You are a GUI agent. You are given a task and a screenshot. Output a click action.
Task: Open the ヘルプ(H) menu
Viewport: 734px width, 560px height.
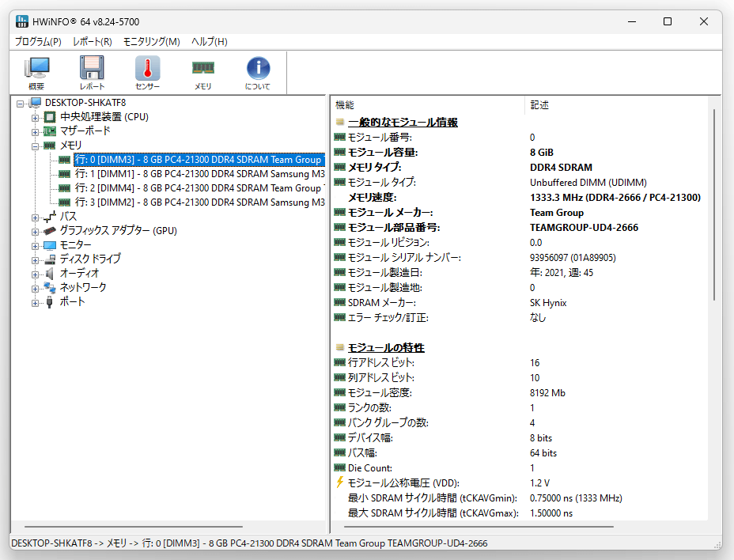tap(210, 42)
